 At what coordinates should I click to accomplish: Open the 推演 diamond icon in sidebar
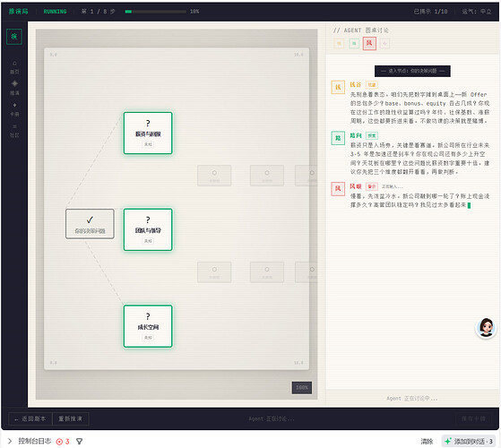tap(14, 88)
